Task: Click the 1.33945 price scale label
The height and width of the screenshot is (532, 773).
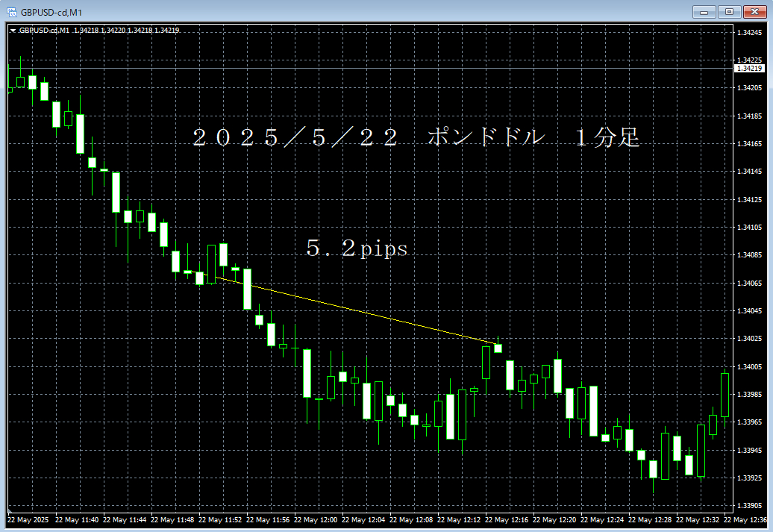Action: pyautogui.click(x=749, y=450)
